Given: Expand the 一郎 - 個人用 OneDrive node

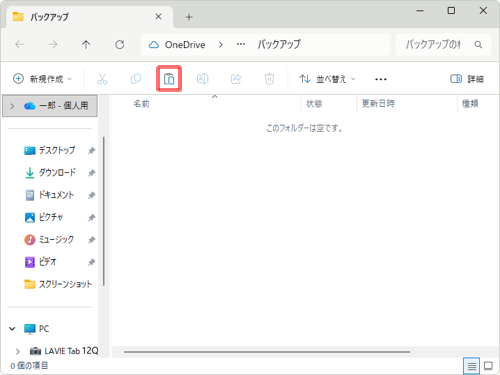Looking at the screenshot, I should pos(12,106).
